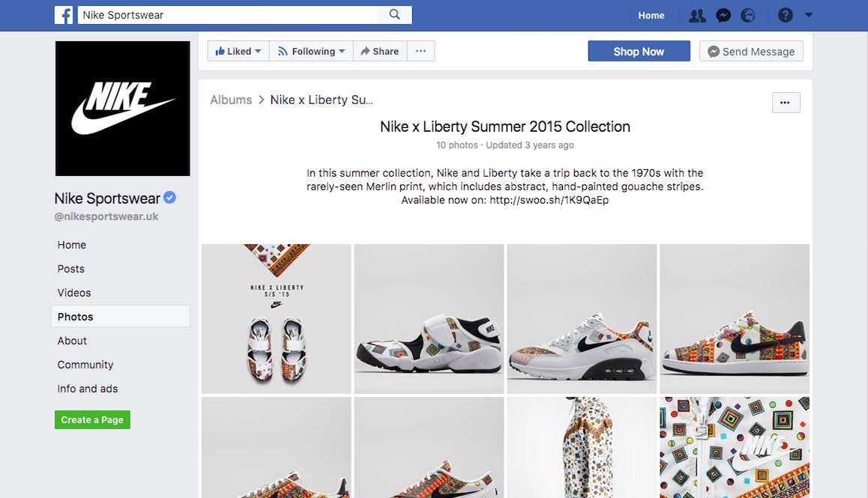This screenshot has width=868, height=498.
Task: Open the album options ellipsis button
Action: [786, 103]
